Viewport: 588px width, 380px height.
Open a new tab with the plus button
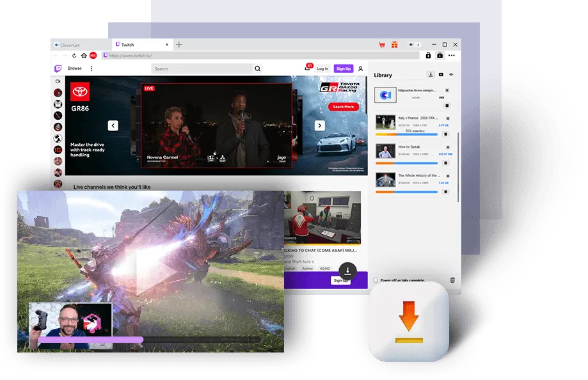[179, 45]
